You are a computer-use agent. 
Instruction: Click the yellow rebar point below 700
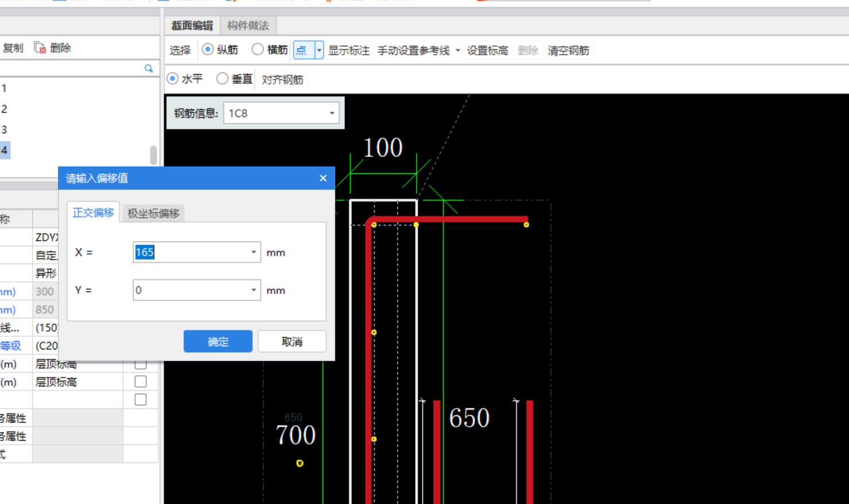click(x=300, y=463)
